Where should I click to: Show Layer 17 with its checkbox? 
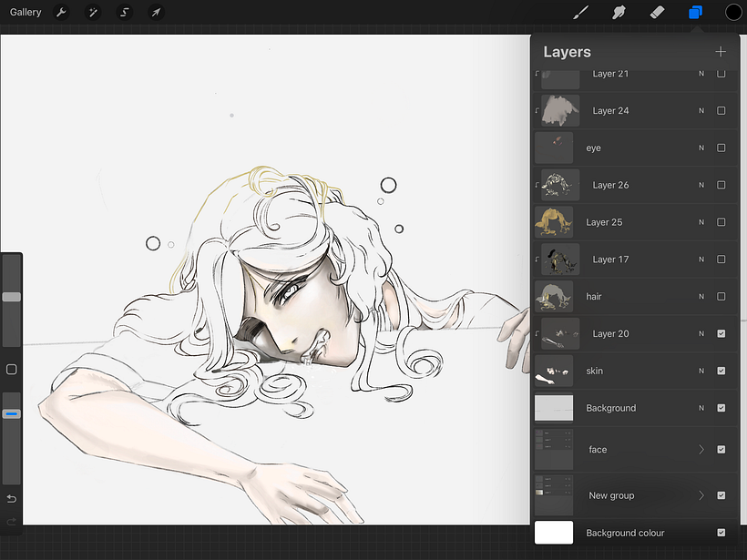click(721, 259)
